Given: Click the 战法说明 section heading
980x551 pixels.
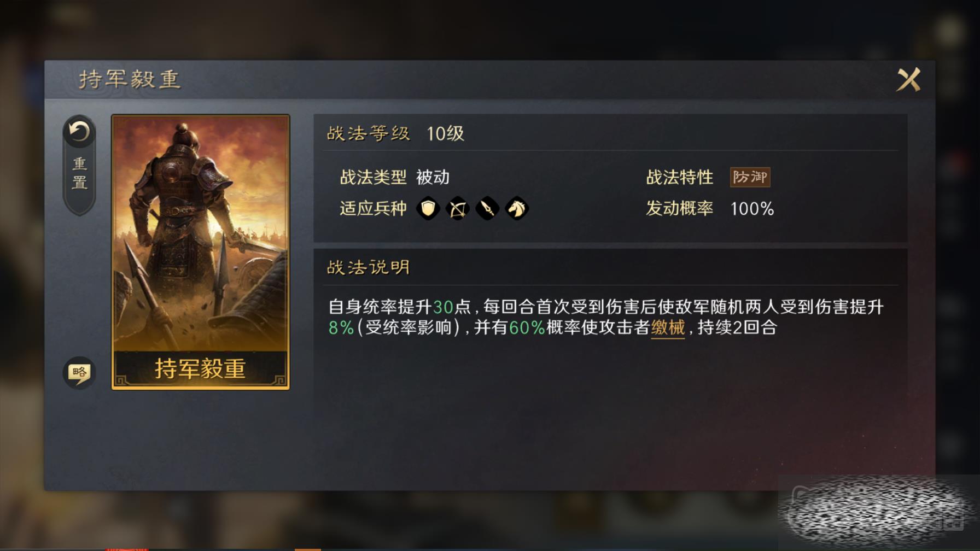Looking at the screenshot, I should [368, 267].
